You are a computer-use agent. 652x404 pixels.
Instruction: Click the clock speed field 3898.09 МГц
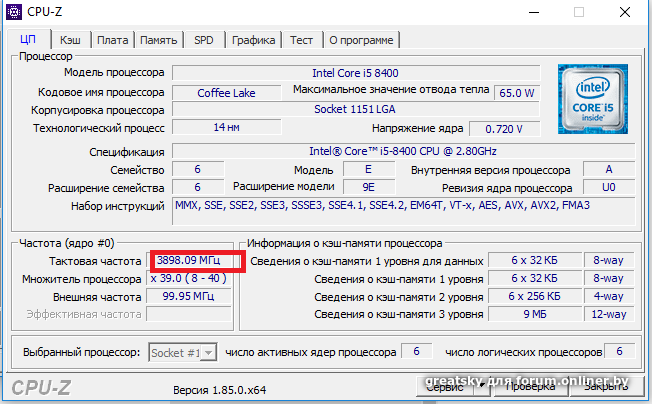coord(197,261)
